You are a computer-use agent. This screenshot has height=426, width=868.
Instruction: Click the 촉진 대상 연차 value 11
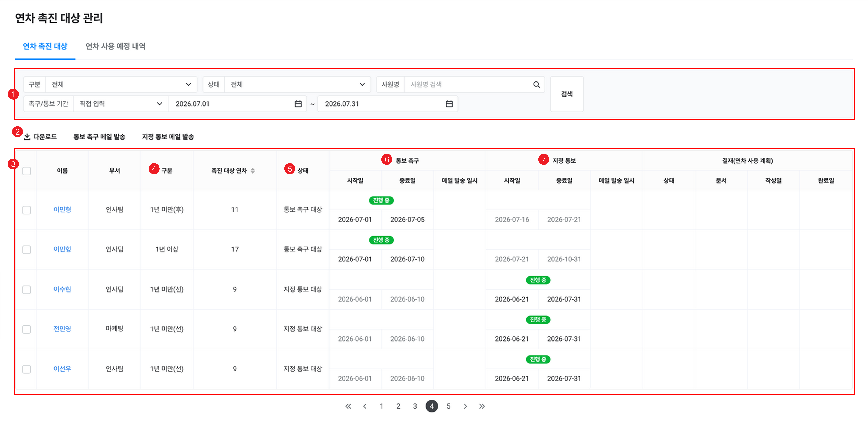tap(235, 209)
